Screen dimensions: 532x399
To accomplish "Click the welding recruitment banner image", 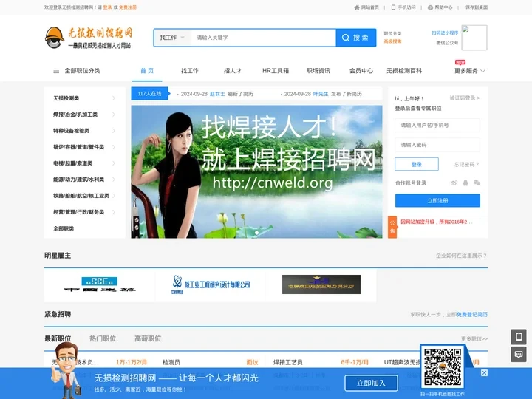I will tap(256, 171).
